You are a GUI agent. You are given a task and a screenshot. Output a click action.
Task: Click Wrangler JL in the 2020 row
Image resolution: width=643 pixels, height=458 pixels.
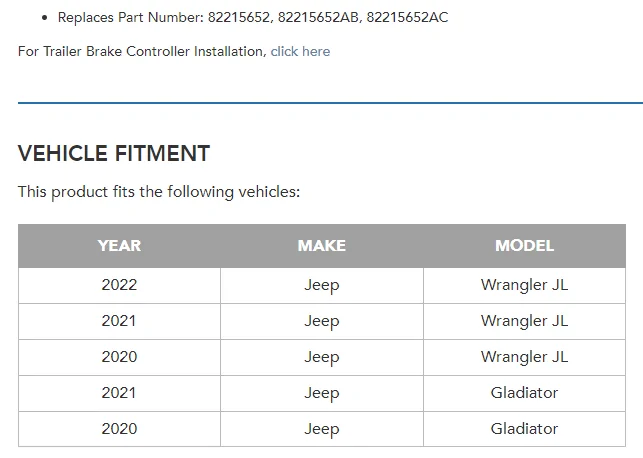pyautogui.click(x=524, y=357)
